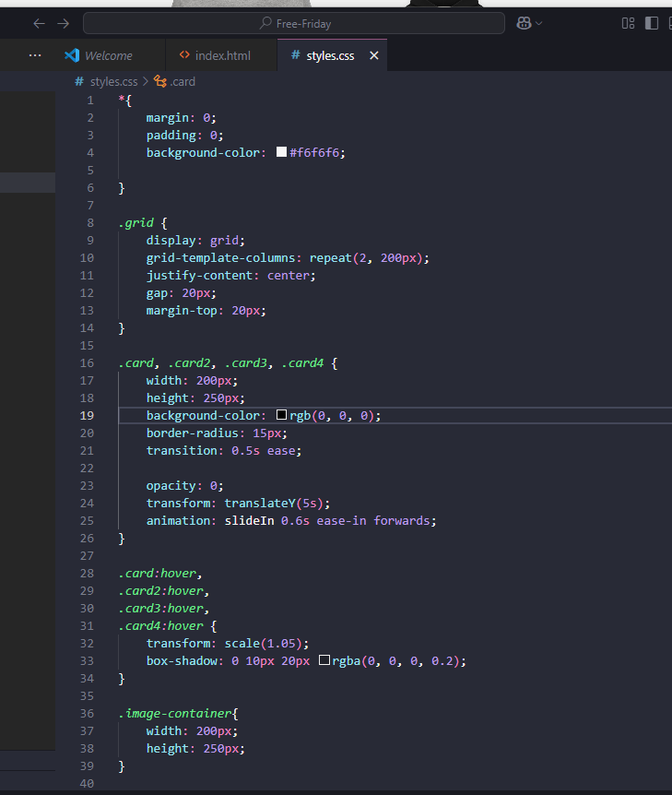Open the #f6f6f6 color swatch
The image size is (672, 795).
click(x=282, y=152)
